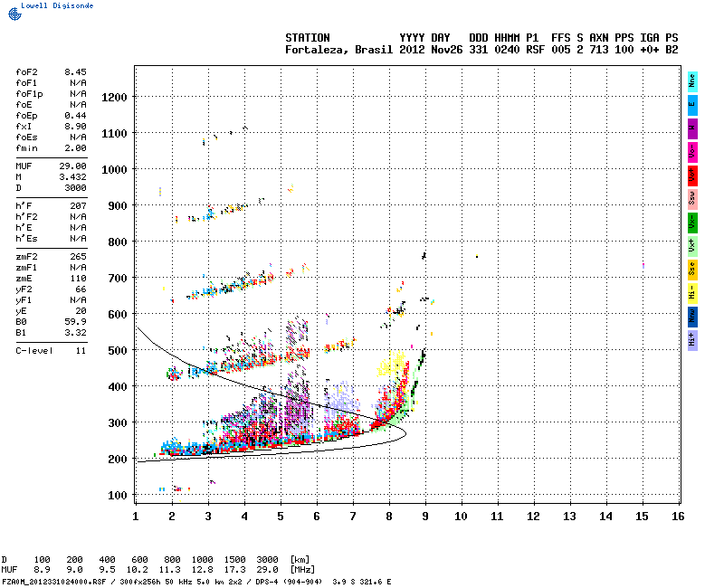
Task: Choose the light green Vx+ legend swatch
Action: 691,246
